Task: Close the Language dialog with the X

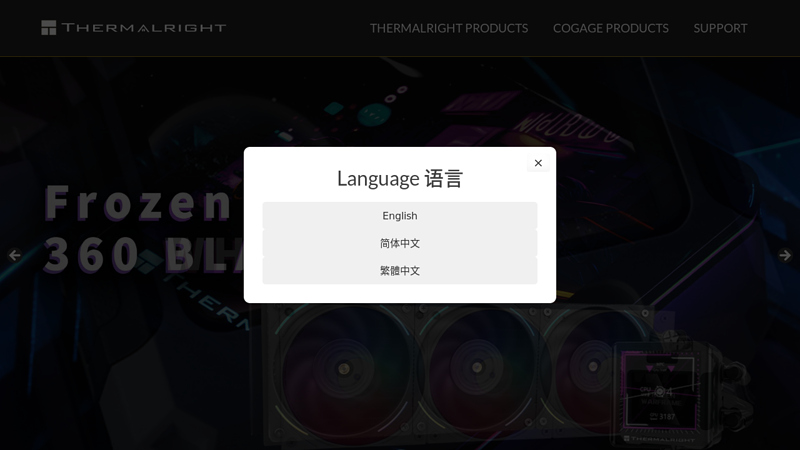Action: point(538,163)
